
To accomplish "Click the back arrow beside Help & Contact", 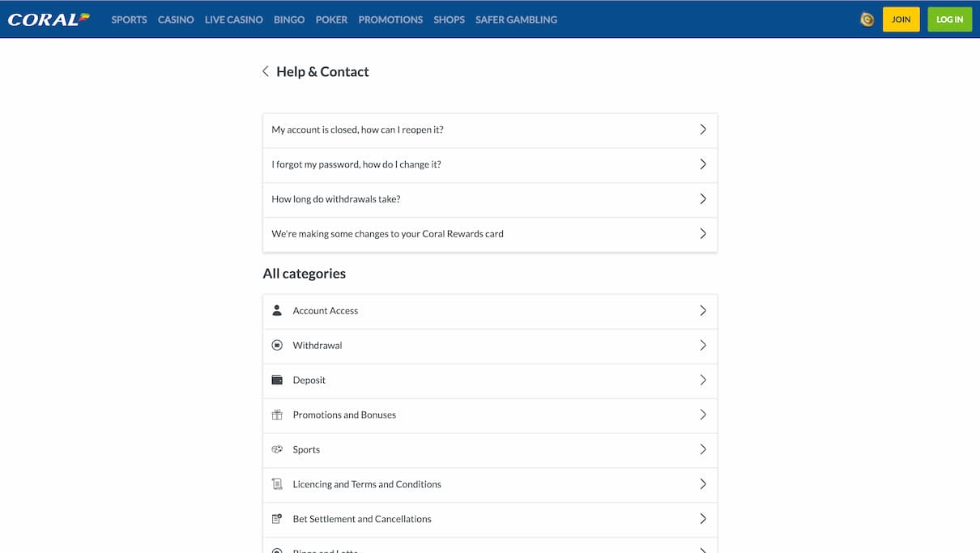I will coord(266,71).
